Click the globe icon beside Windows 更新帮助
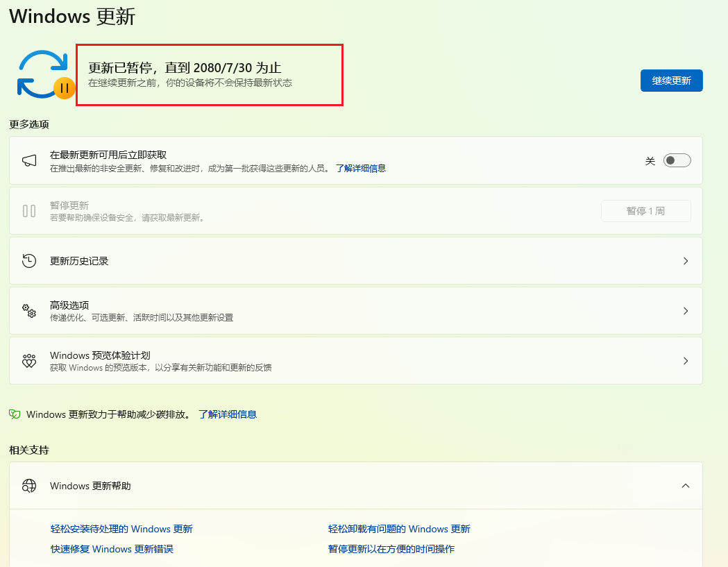The height and width of the screenshot is (567, 728). coord(29,486)
